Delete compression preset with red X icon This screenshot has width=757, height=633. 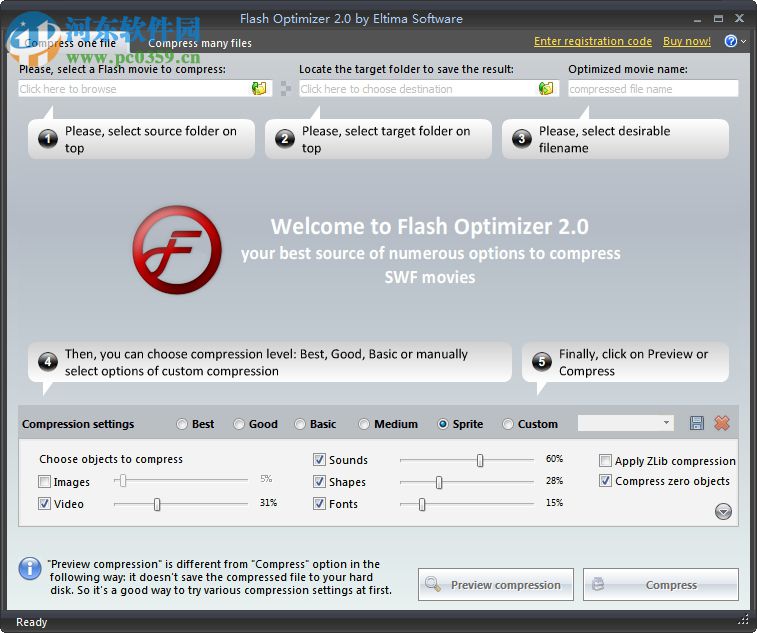coord(722,423)
